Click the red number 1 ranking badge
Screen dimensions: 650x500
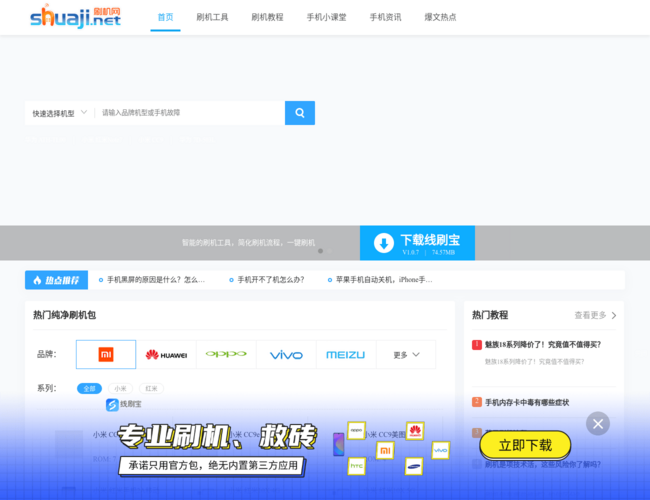[x=477, y=345]
